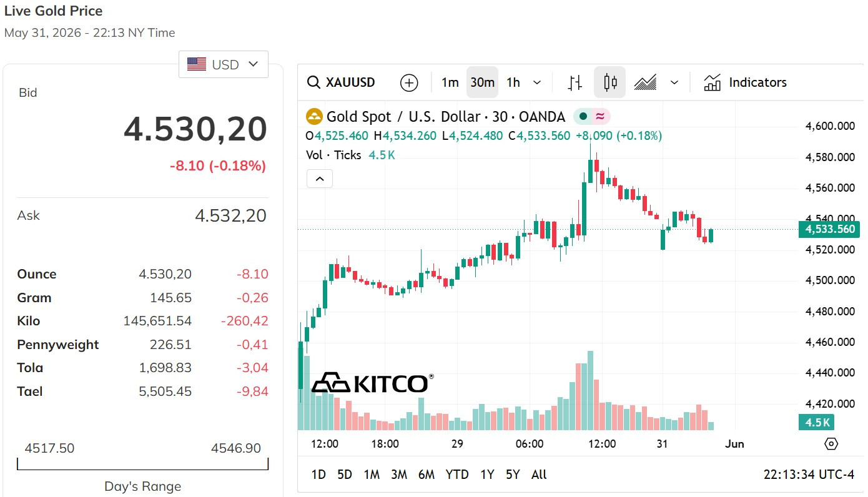This screenshot has width=868, height=497.
Task: Toggle the pink approximate data indicator
Action: pos(600,117)
